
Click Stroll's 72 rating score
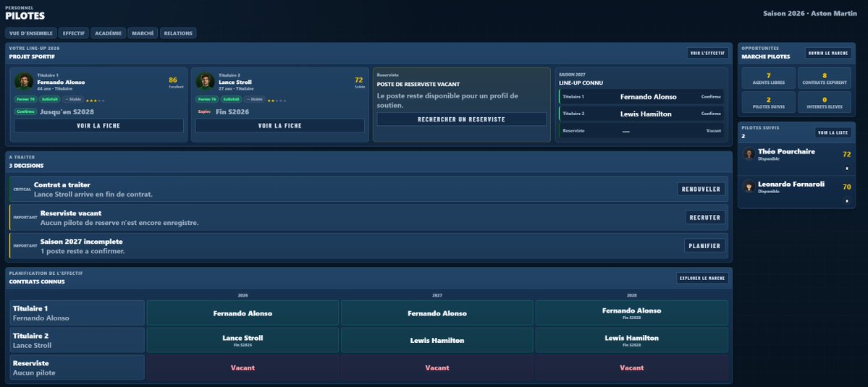tap(359, 80)
